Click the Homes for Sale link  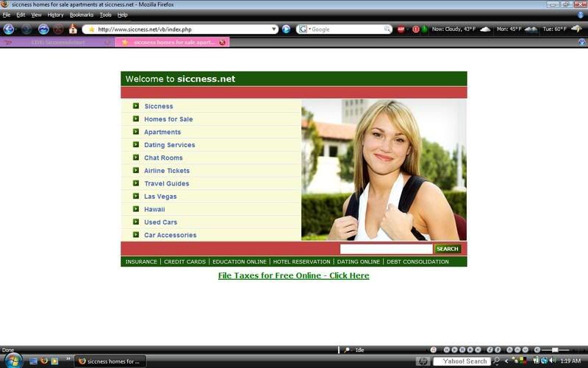click(168, 119)
